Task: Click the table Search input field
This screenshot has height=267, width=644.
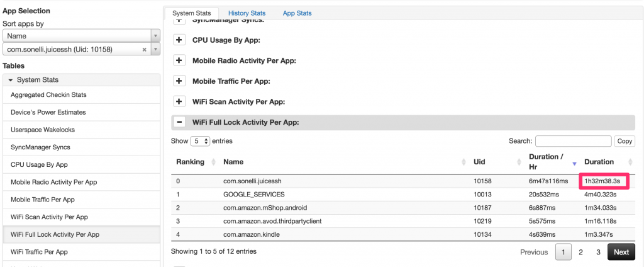Action: point(573,141)
